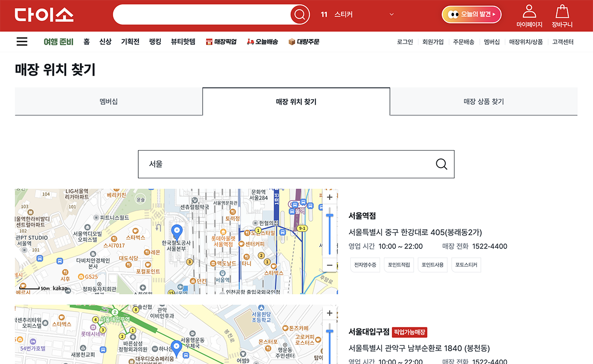Click address 서울특별시 관악구 남부순환로 1840

click(419, 348)
